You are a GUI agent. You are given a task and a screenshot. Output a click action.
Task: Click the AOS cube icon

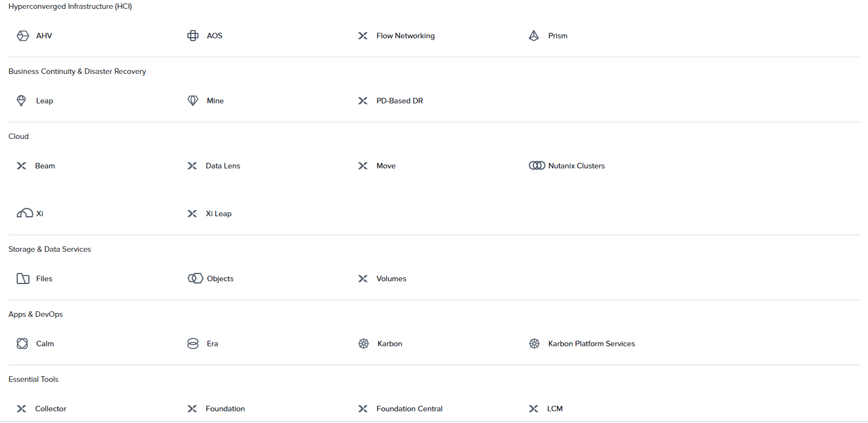coord(193,35)
